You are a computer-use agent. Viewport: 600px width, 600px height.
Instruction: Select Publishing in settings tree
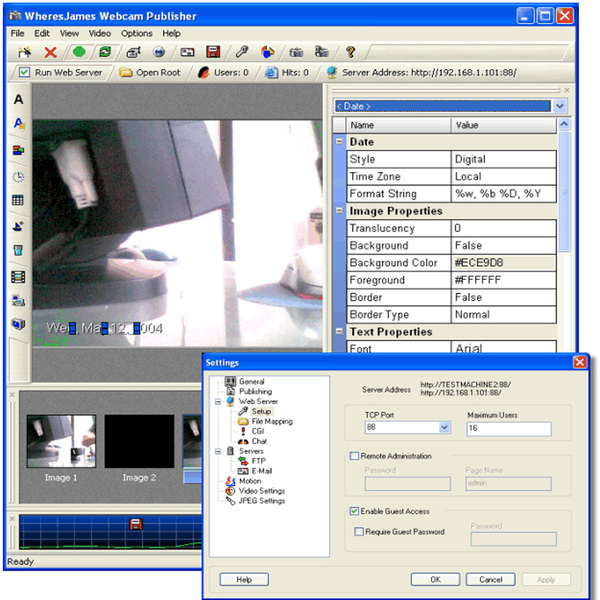point(255,391)
